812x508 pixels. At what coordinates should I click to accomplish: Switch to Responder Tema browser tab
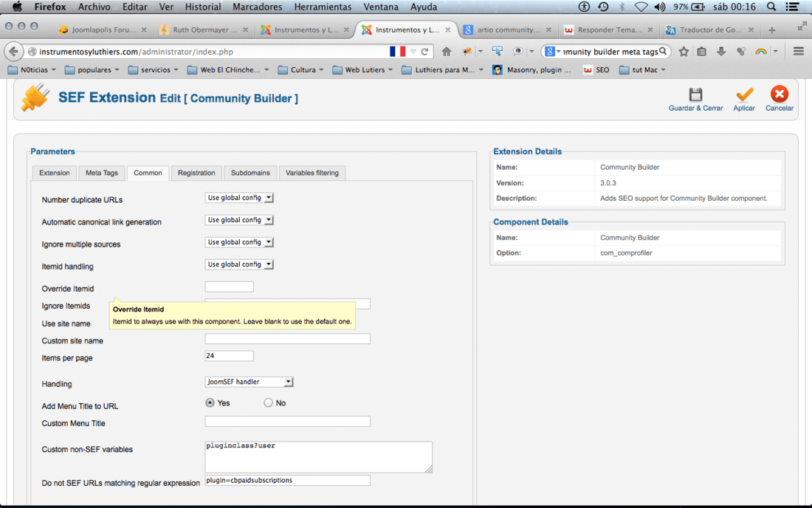609,30
